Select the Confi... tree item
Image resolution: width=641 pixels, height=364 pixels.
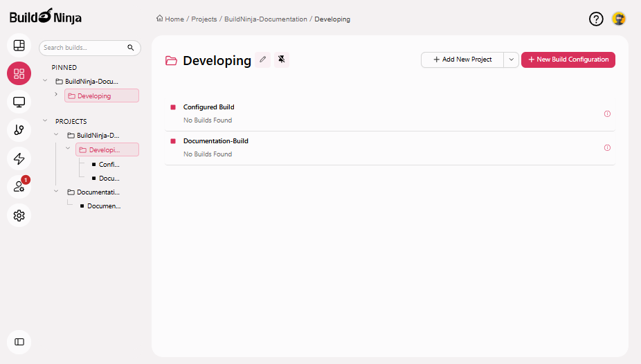click(x=106, y=164)
